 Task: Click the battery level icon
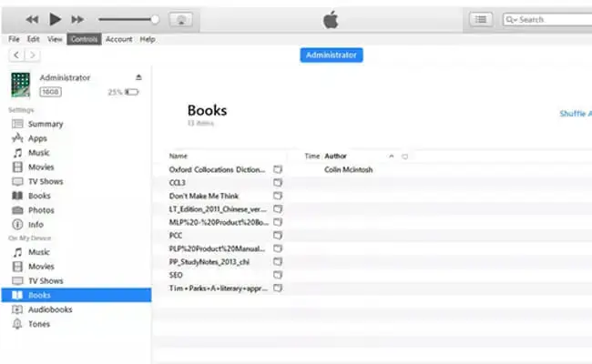coord(132,92)
